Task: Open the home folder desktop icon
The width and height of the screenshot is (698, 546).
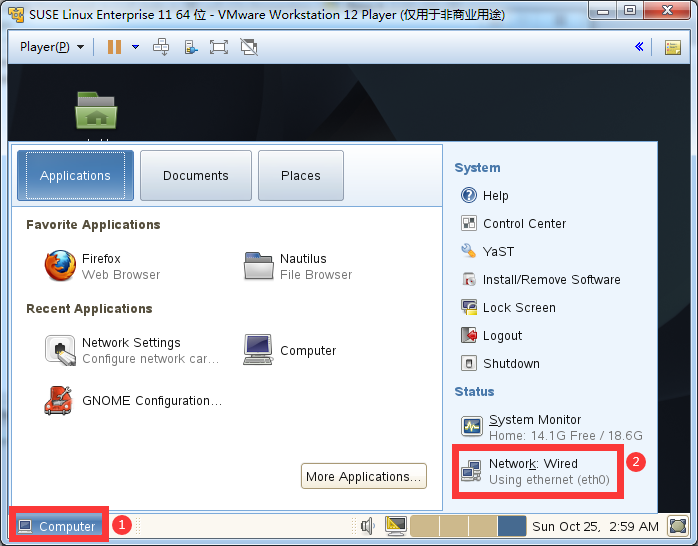Action: (x=96, y=110)
